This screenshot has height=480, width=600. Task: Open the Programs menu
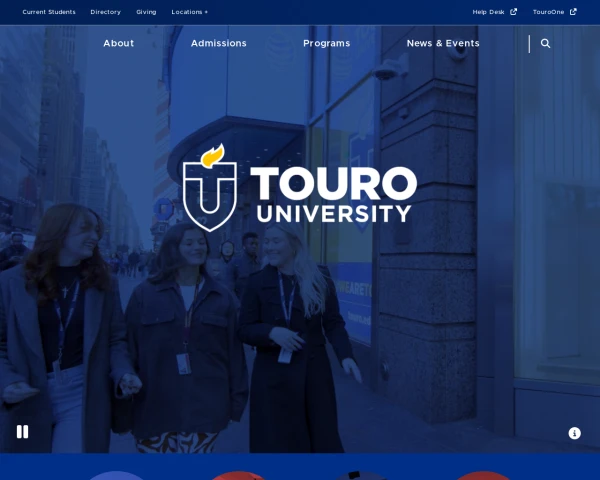tap(326, 43)
